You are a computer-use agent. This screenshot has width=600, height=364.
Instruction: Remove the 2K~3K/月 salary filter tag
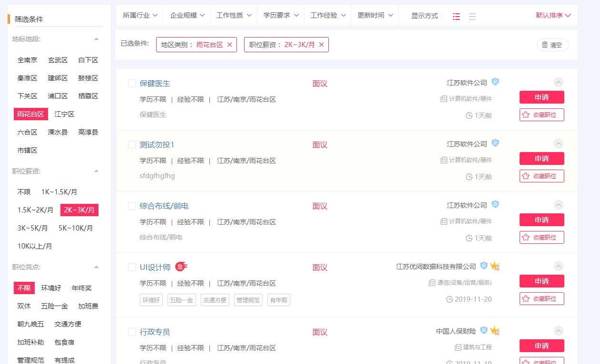322,45
